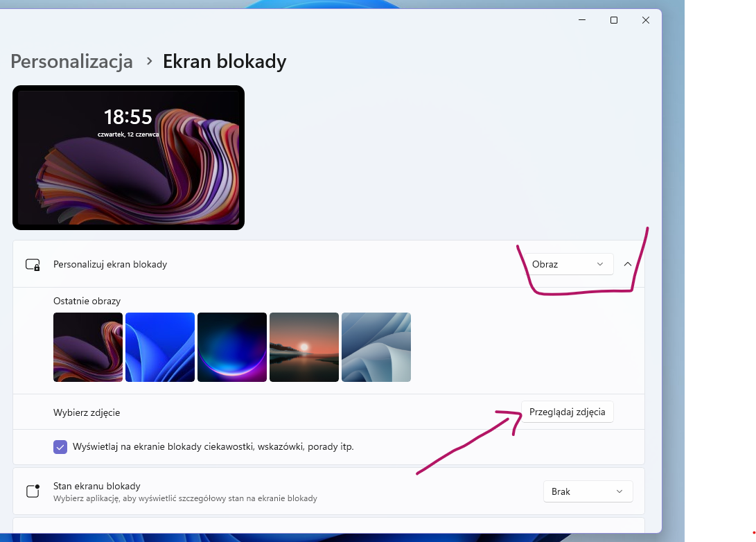Viewport: 756px width, 542px height.
Task: Uncheck the lock screen tips checkbox
Action: point(60,446)
